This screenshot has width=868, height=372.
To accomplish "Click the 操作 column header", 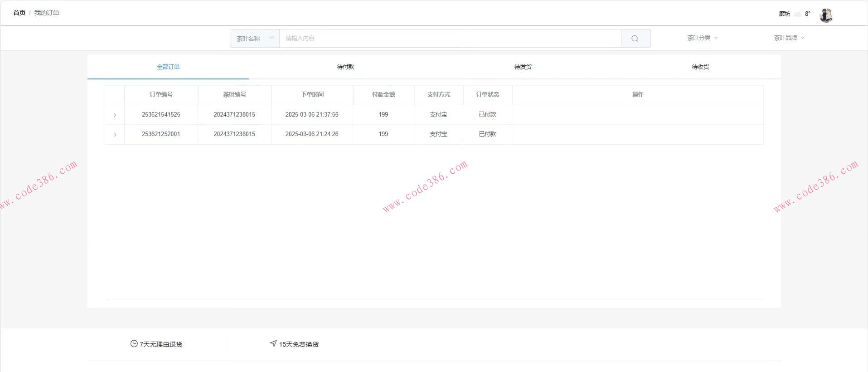I will click(x=638, y=94).
